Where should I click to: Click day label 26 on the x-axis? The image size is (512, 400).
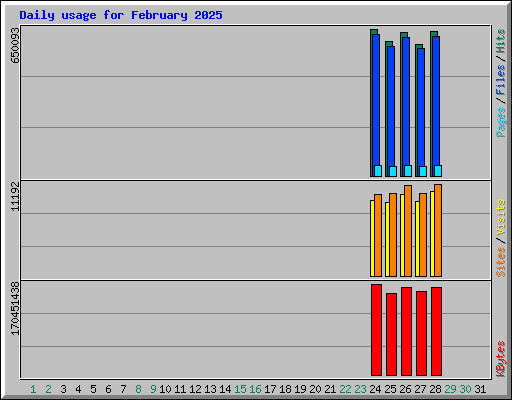[405, 389]
